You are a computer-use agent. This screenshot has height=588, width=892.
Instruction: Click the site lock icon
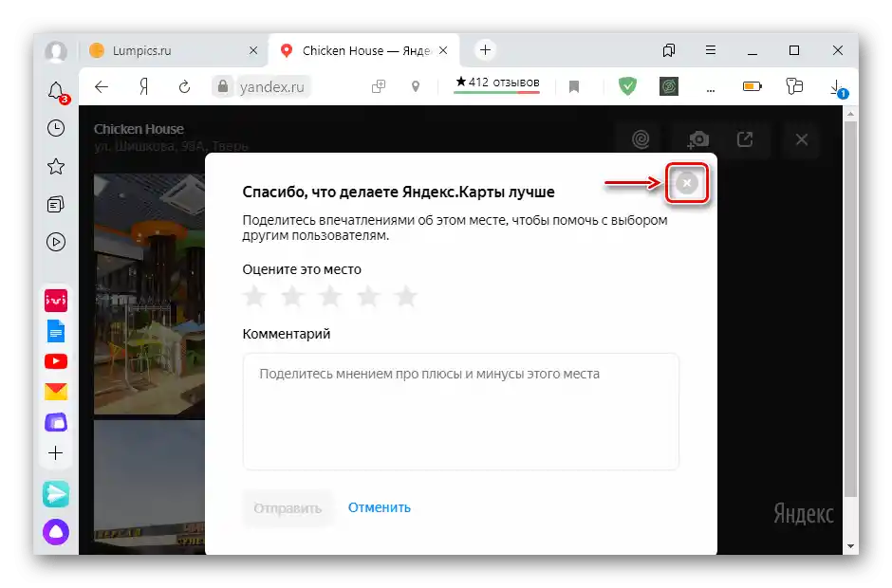pyautogui.click(x=223, y=86)
